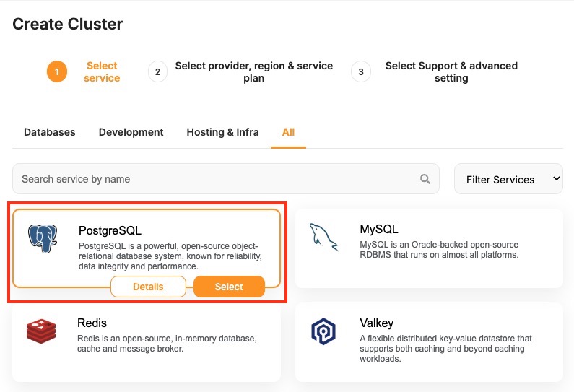Open PostgreSQL Details button
The height and width of the screenshot is (392, 574).
pos(148,287)
